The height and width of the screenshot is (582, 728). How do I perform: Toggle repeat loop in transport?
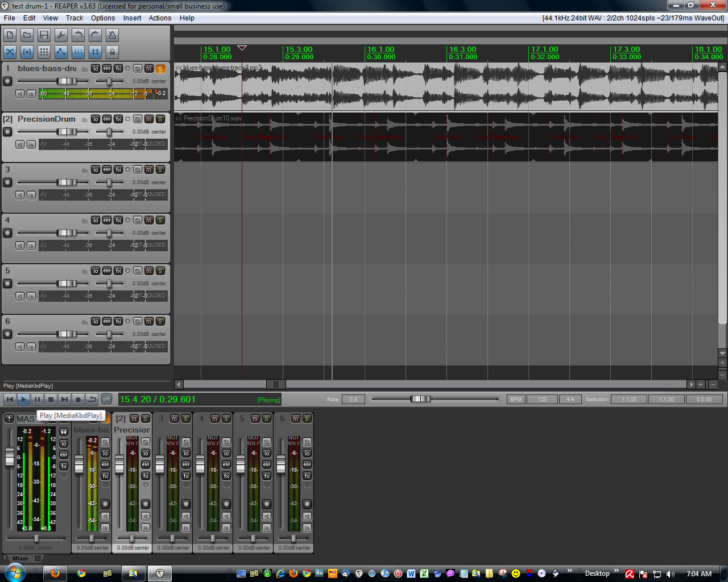[92, 399]
